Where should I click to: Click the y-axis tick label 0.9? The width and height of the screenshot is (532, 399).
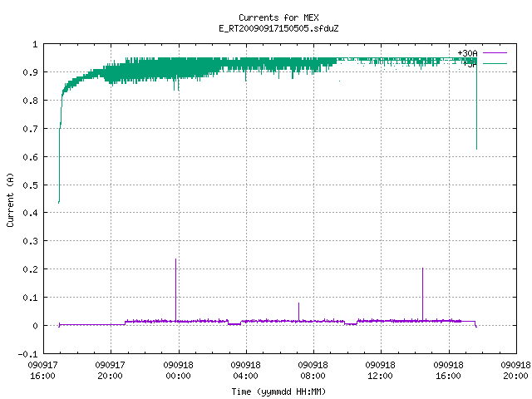point(30,72)
